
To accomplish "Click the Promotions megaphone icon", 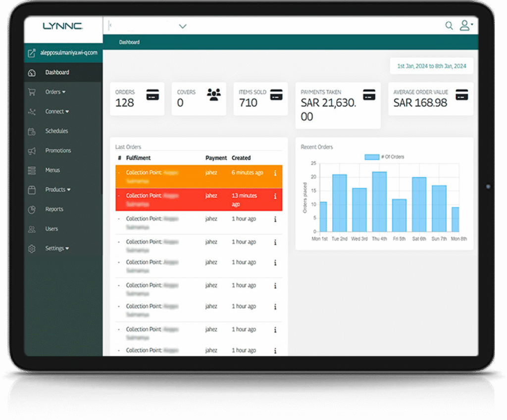I will 32,150.
